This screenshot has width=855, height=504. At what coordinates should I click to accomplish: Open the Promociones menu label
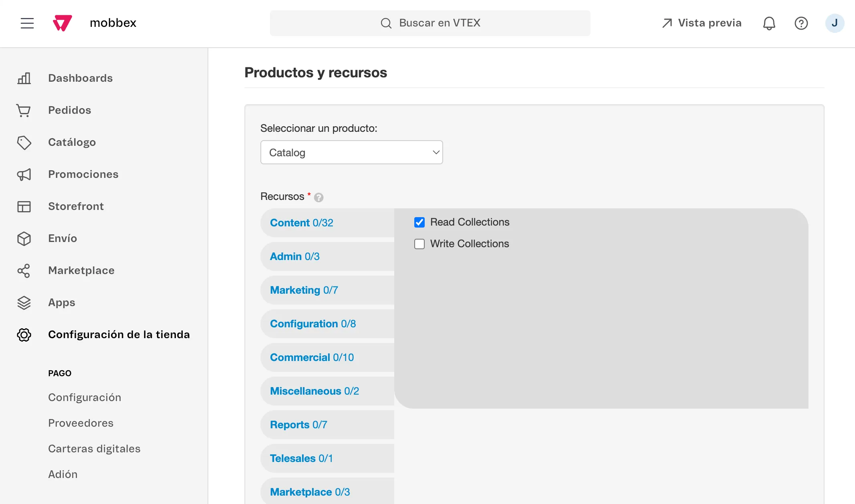tap(83, 174)
